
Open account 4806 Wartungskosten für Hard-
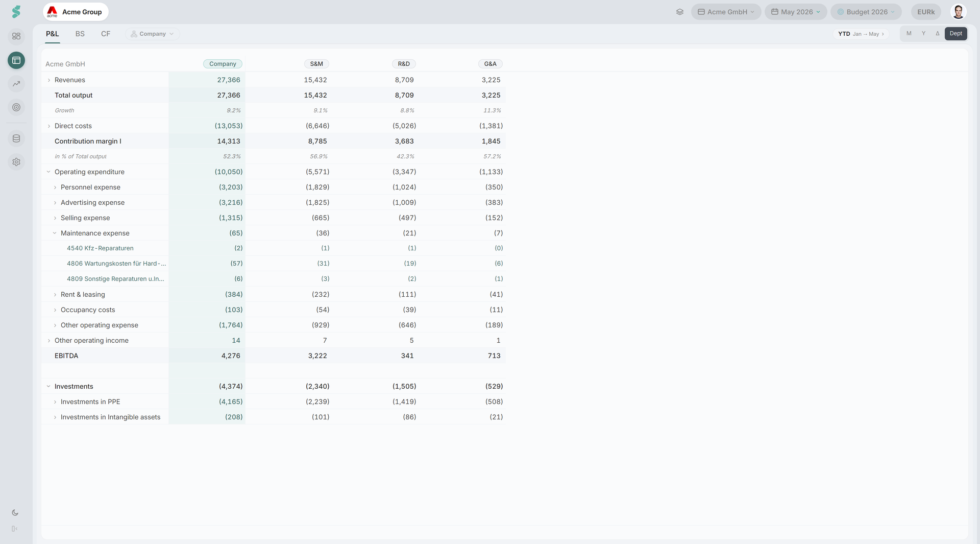116,264
